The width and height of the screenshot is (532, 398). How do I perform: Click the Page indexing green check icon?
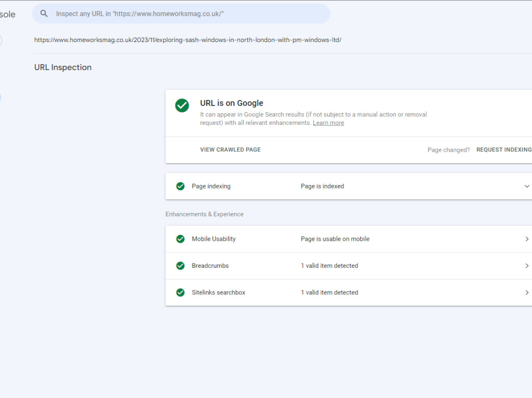(180, 186)
